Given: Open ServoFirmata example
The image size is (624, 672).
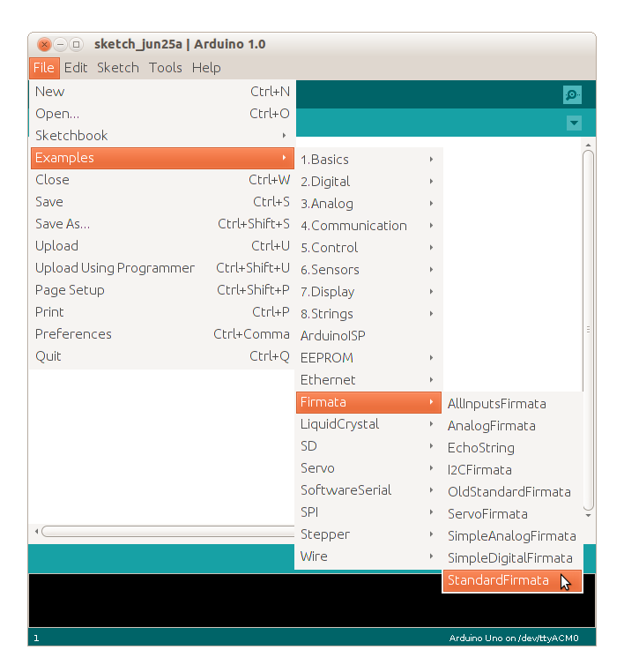Looking at the screenshot, I should tap(513, 514).
